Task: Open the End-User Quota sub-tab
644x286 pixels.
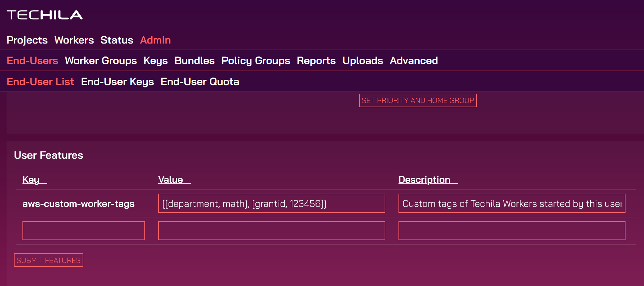Action: (x=200, y=82)
